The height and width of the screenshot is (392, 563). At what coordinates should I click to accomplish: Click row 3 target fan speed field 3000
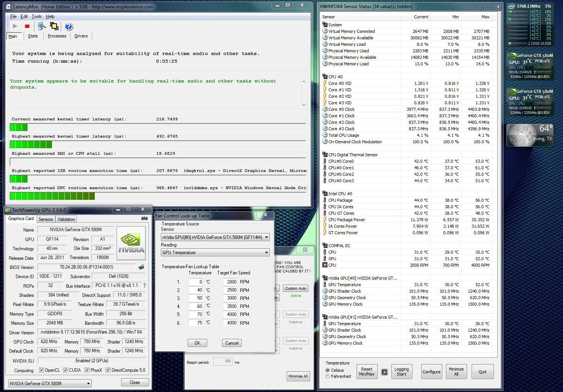pos(230,298)
